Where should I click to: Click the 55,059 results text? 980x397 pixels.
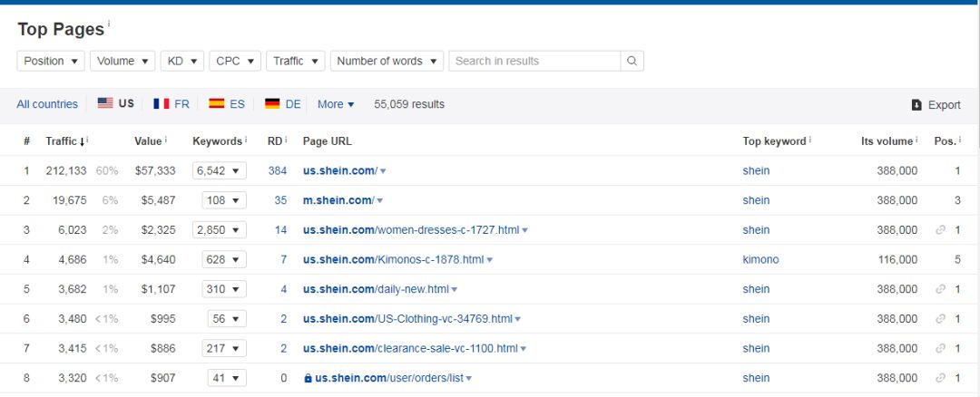(x=409, y=104)
